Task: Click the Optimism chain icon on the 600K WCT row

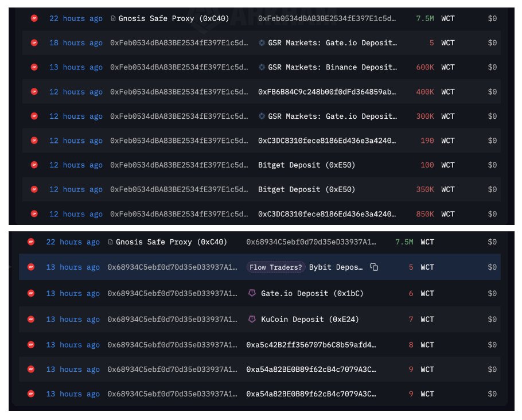Action: pos(34,67)
